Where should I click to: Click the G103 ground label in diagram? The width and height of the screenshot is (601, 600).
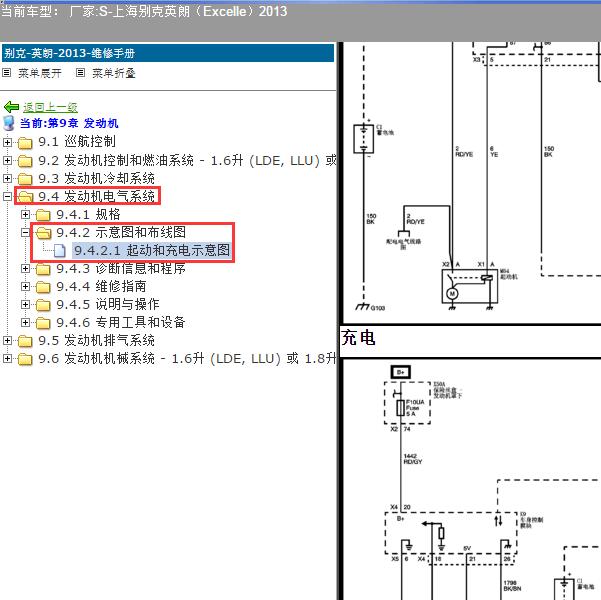378,308
